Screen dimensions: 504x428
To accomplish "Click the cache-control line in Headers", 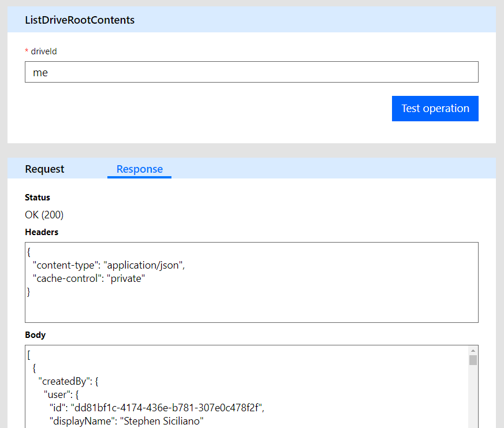I will pos(89,278).
